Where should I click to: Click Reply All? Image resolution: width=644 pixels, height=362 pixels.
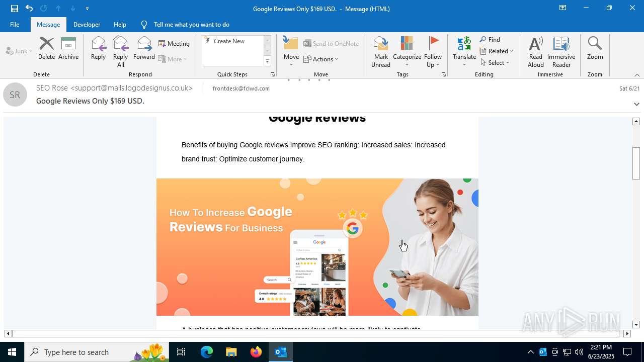[120, 52]
